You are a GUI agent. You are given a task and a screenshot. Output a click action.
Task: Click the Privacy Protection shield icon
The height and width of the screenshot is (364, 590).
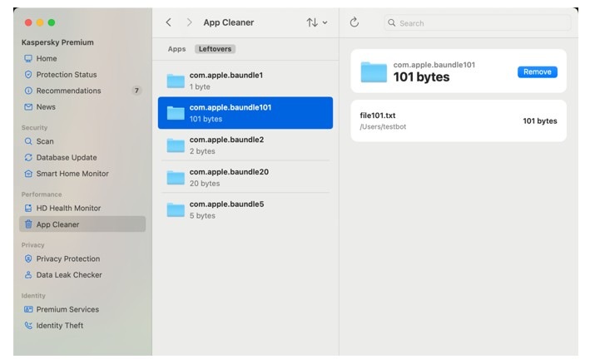[x=28, y=258]
